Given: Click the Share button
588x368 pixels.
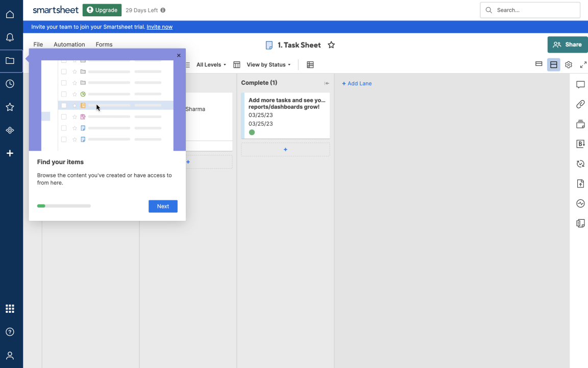Looking at the screenshot, I should pyautogui.click(x=568, y=44).
